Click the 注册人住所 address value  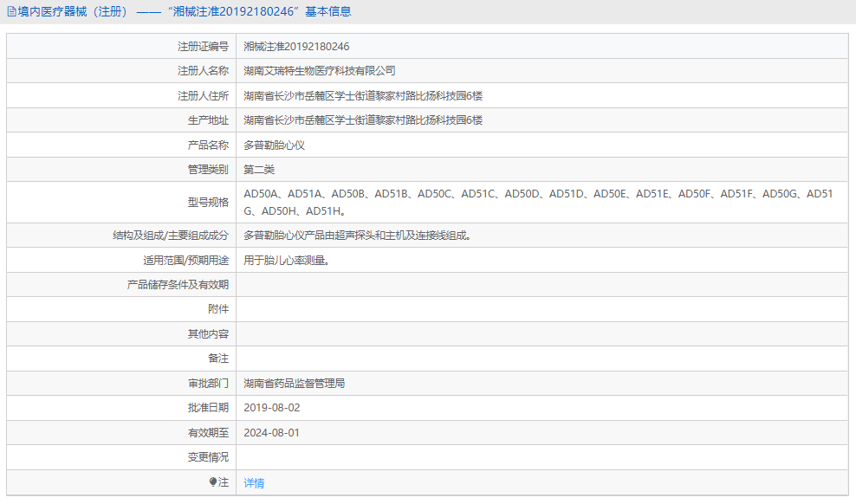pos(363,96)
